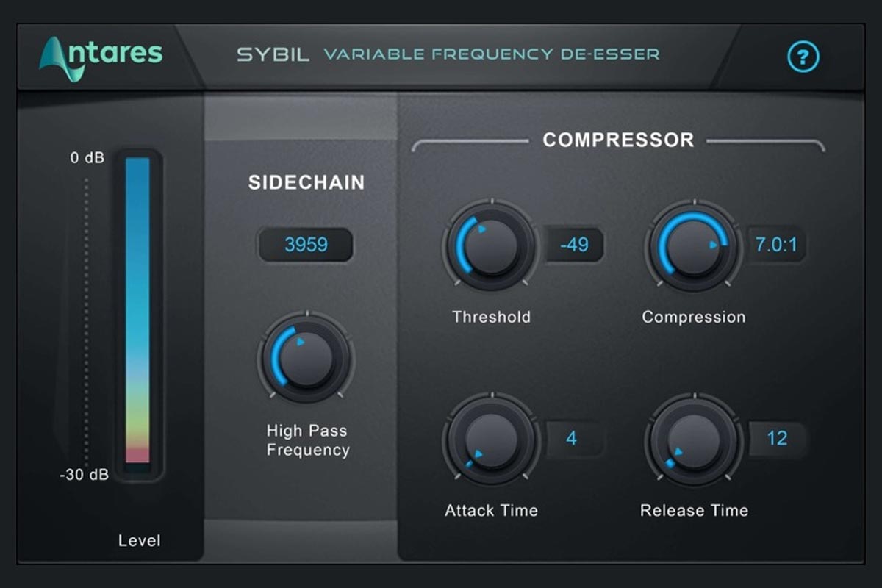Click the Antares logo

coord(101,57)
